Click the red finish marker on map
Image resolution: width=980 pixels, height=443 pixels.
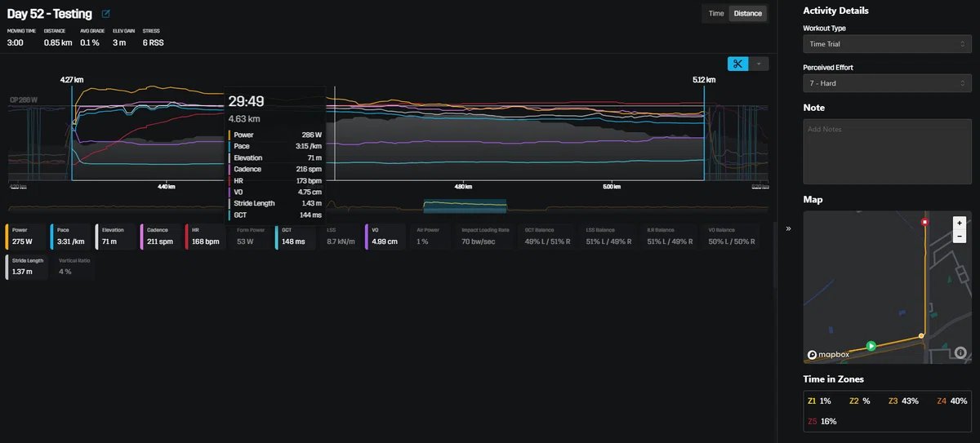[924, 222]
